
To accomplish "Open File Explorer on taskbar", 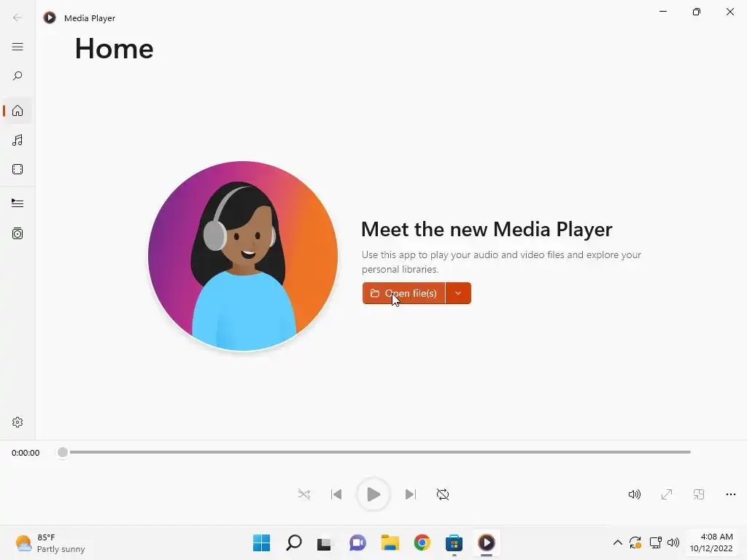I will click(390, 542).
